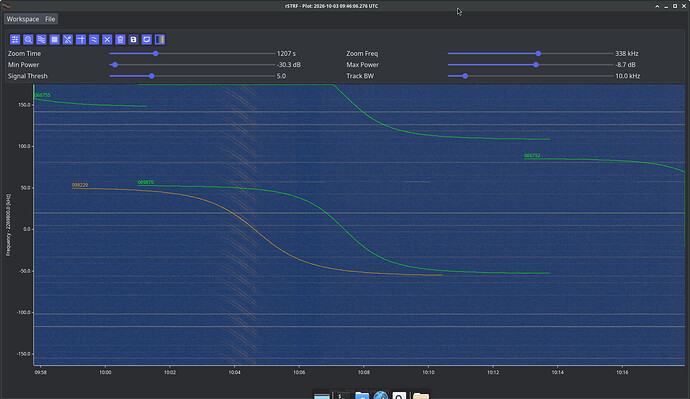Click the grid icon in toolbar

click(55, 40)
